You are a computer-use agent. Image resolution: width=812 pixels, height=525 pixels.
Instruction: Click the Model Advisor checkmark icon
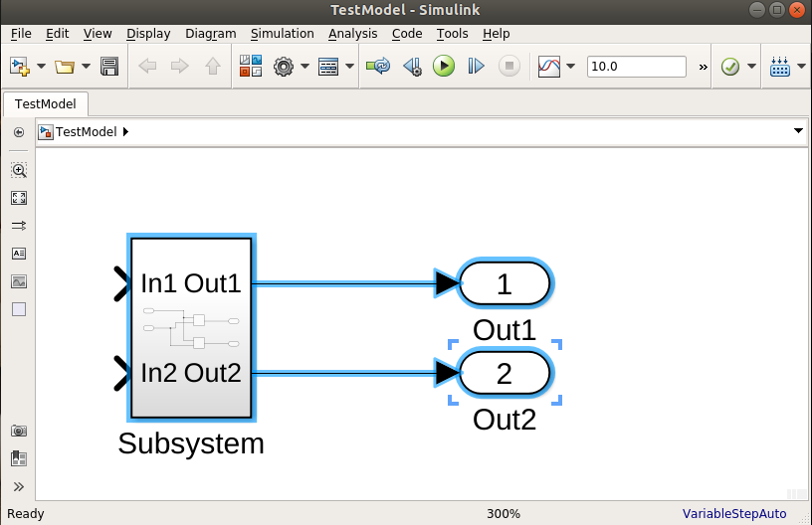coord(730,67)
